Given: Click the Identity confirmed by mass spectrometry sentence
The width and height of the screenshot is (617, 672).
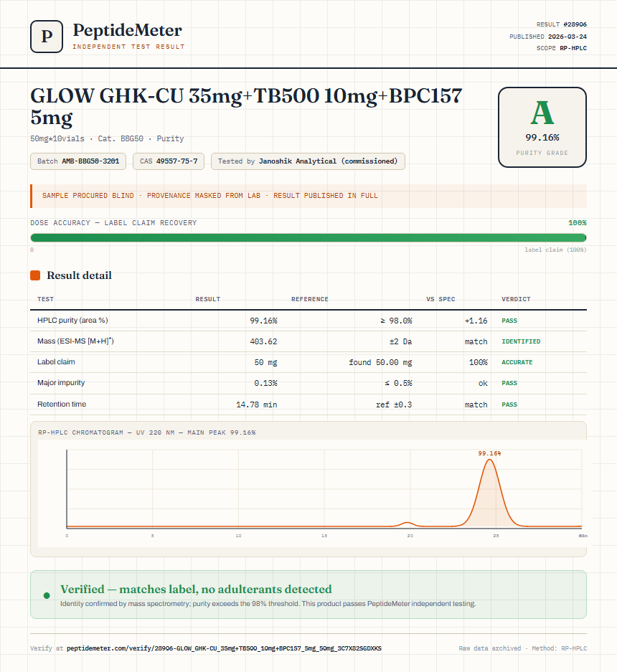Looking at the screenshot, I should click(268, 603).
